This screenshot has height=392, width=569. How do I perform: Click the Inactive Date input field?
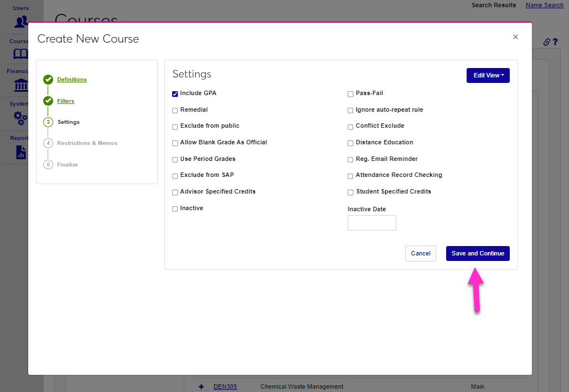371,223
